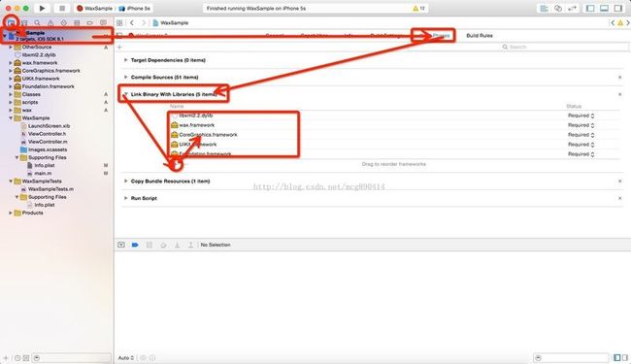This screenshot has width=631, height=364.
Task: Step over in debug bar
Action: coord(163,245)
